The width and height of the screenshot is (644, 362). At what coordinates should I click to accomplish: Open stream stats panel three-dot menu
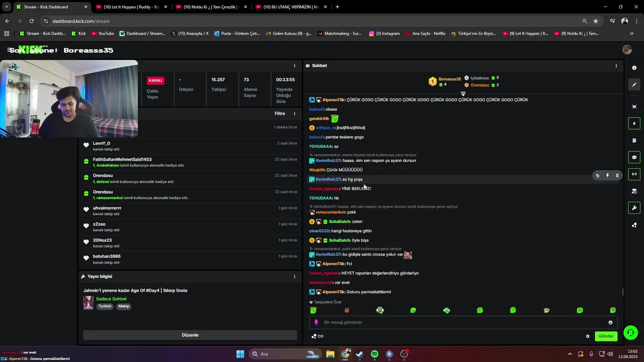tap(294, 66)
